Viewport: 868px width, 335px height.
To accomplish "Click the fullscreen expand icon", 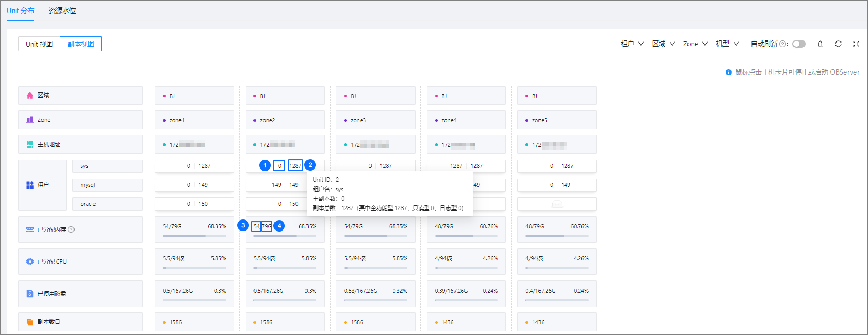I will pos(856,44).
